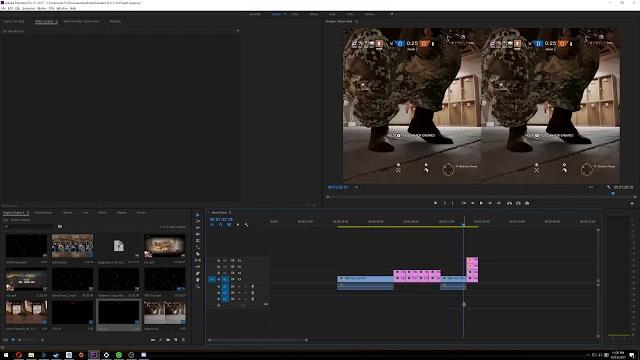Screen dimensions: 640x360
Task: Click Export Frame camera icon
Action: tap(527, 203)
